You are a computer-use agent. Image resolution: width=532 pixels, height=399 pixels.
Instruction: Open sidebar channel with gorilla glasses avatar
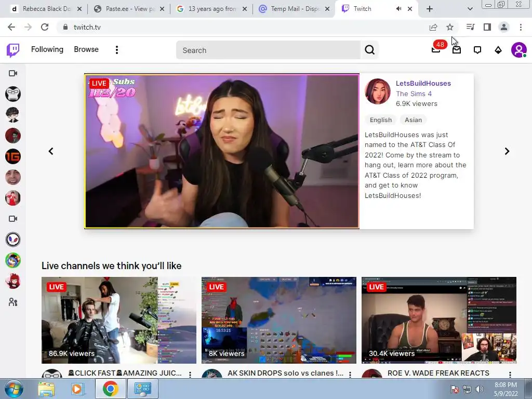[13, 94]
